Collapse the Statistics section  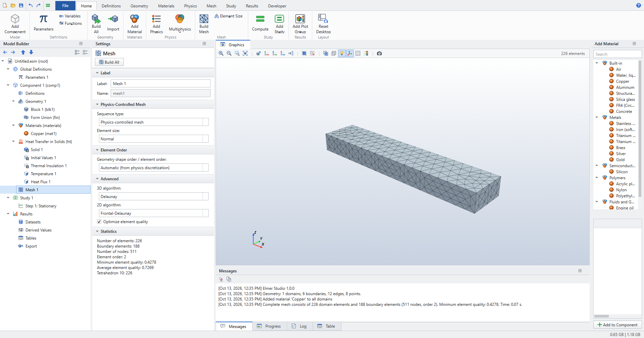click(97, 231)
